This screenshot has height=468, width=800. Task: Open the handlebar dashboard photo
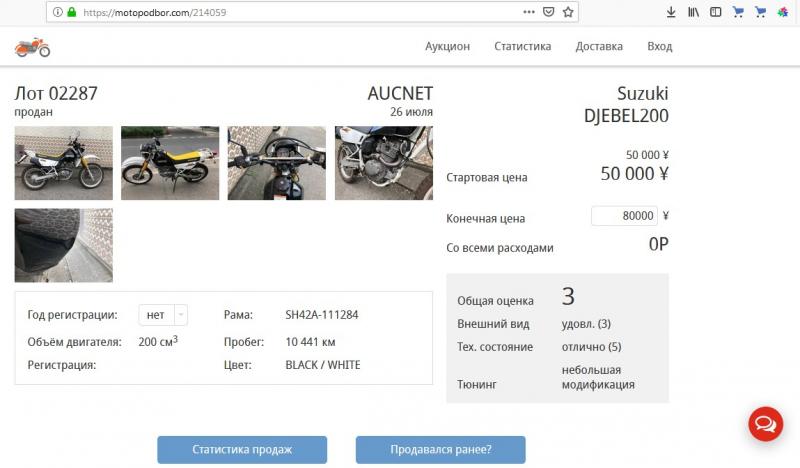click(277, 163)
